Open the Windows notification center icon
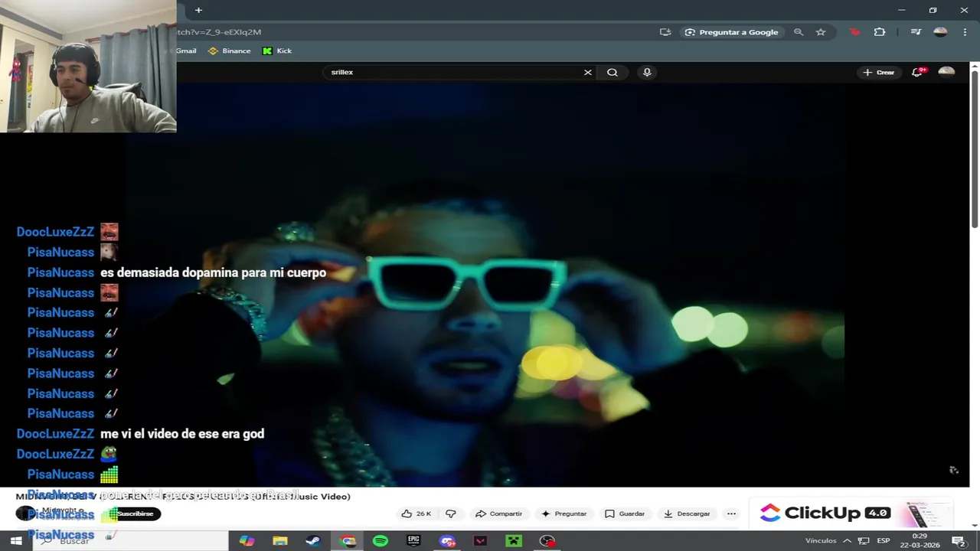 (958, 540)
